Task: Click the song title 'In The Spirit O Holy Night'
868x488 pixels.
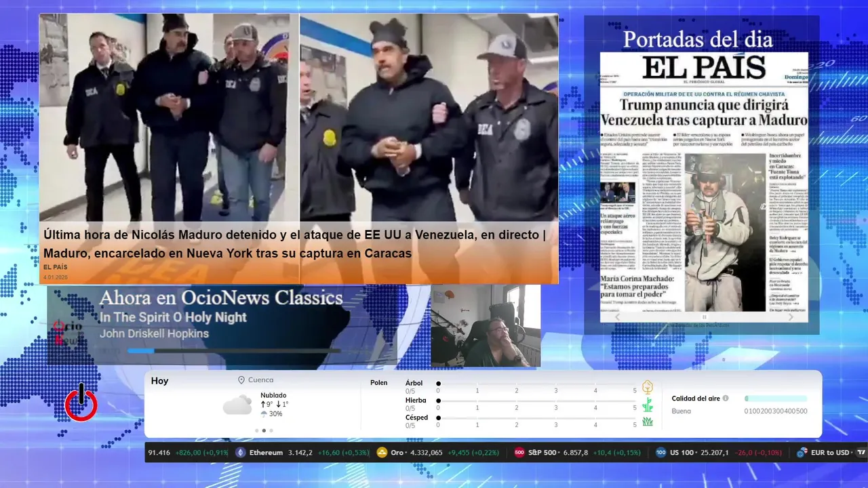Action: 173,317
